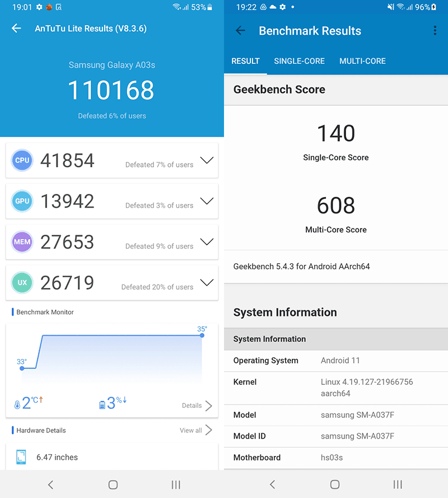Go back from Geekbench Benchmark Results
Screen dimensions: 448x498
tap(240, 30)
